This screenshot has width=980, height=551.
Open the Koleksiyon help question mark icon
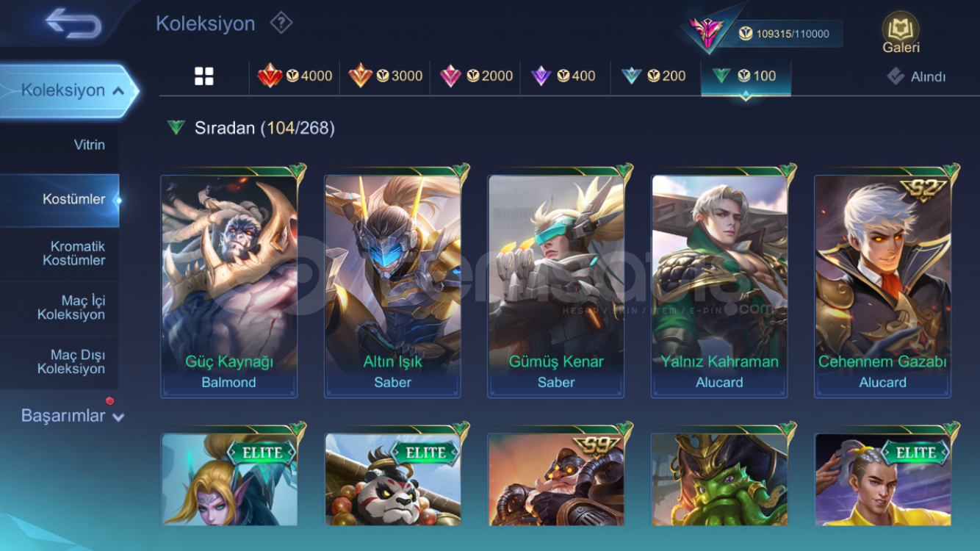click(281, 23)
